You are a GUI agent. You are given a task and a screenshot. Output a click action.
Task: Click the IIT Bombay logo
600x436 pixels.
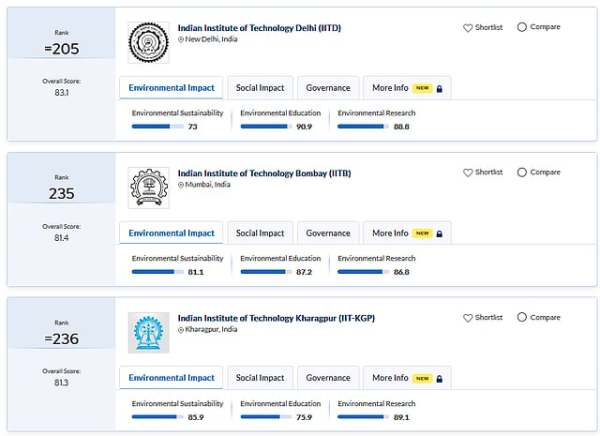pyautogui.click(x=149, y=187)
